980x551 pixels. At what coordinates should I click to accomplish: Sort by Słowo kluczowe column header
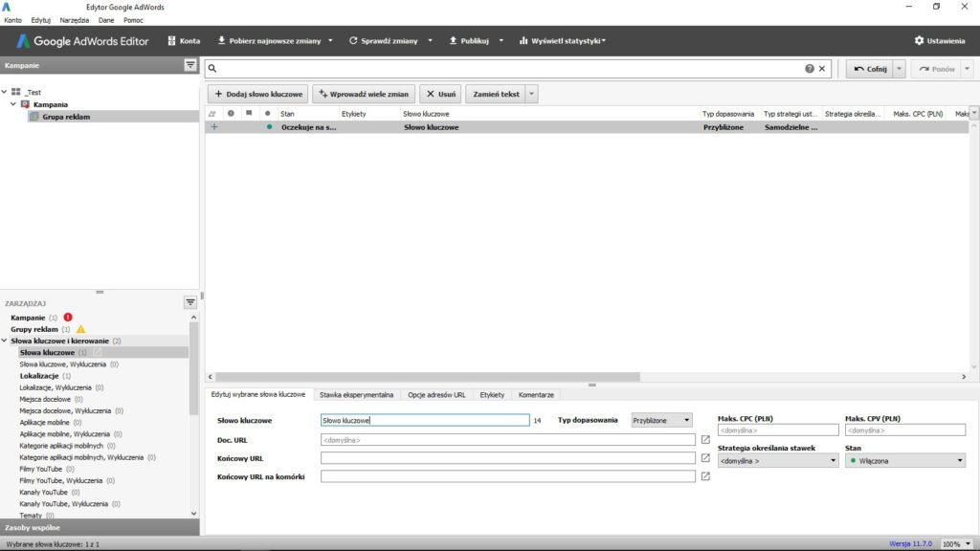(x=426, y=114)
